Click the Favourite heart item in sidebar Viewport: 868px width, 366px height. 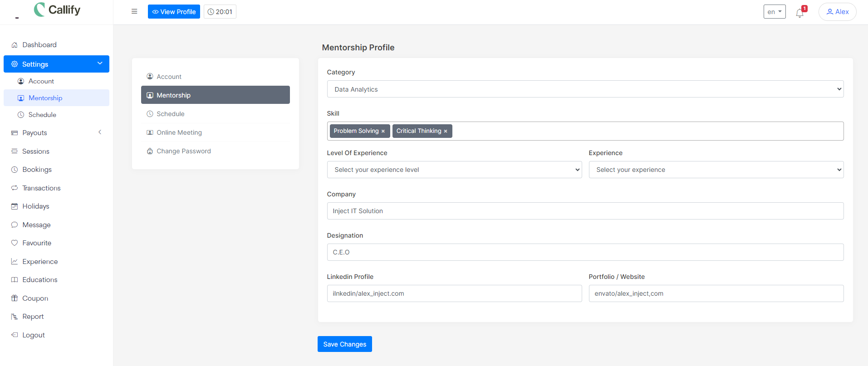(36, 243)
